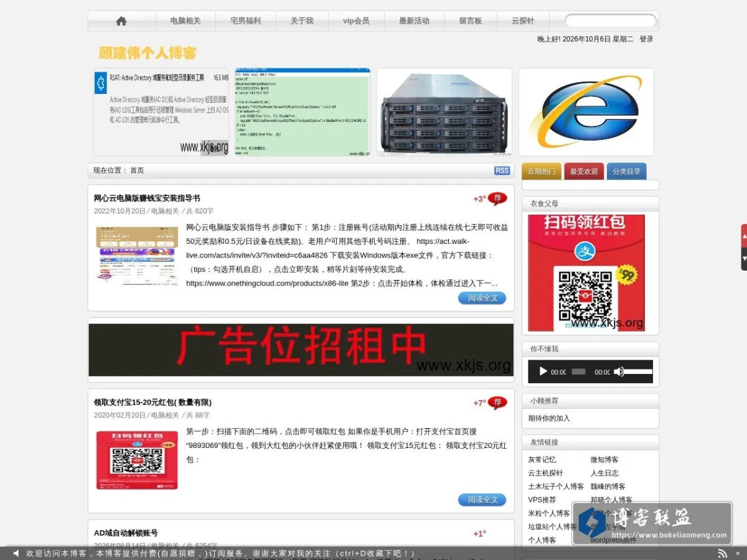Viewport: 747px width, 560px height.
Task: Like the 支付宝红包 post with +7°
Action: click(479, 403)
